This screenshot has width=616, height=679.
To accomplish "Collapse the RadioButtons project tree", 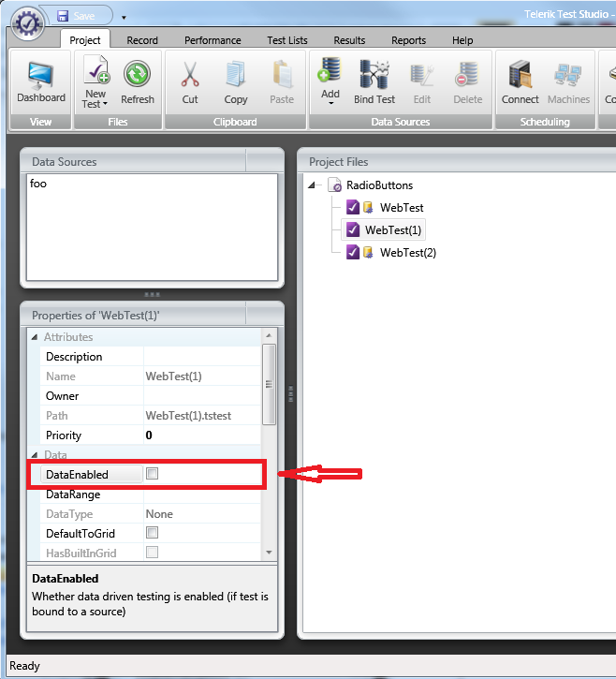I will pos(311,185).
